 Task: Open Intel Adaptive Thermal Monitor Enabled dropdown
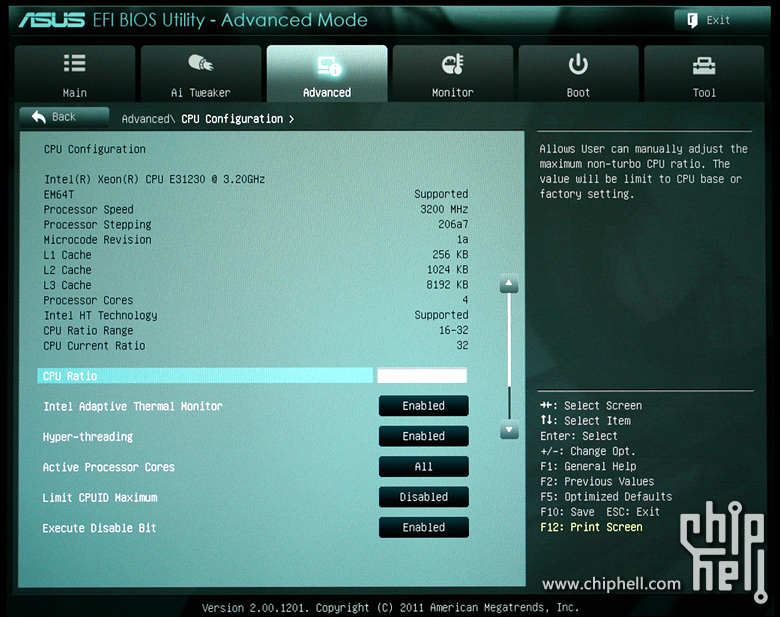pos(423,406)
